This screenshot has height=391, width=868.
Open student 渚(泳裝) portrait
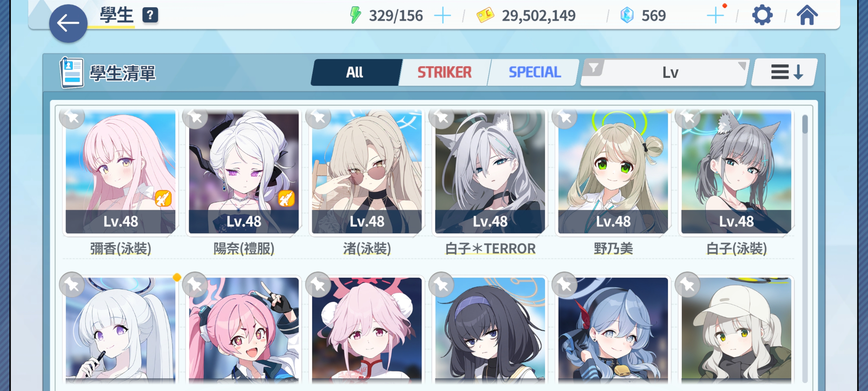click(367, 171)
